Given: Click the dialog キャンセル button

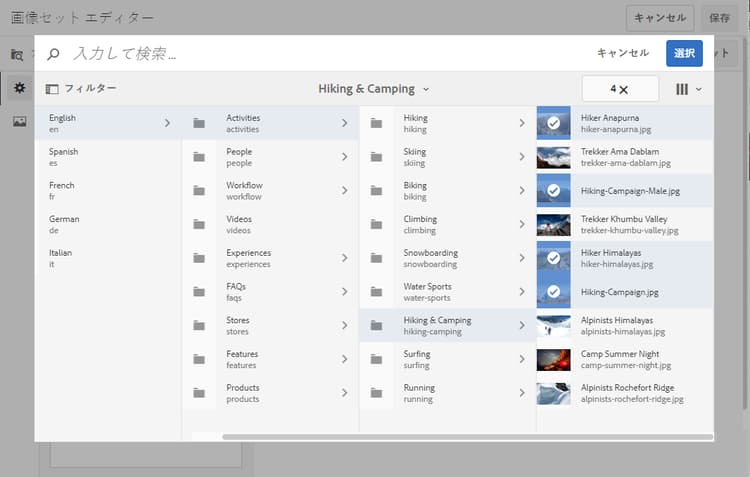Looking at the screenshot, I should 623,53.
